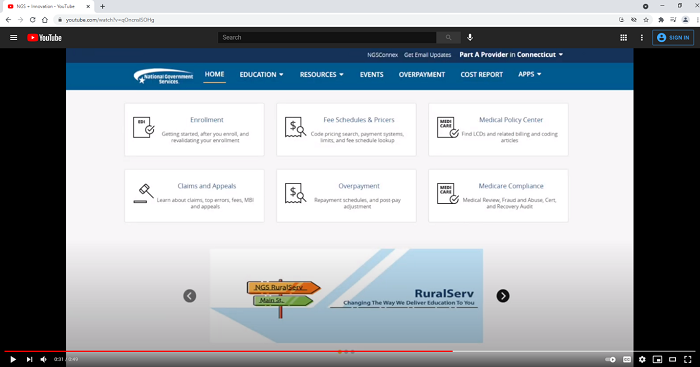Click the address bar URL

click(x=110, y=20)
